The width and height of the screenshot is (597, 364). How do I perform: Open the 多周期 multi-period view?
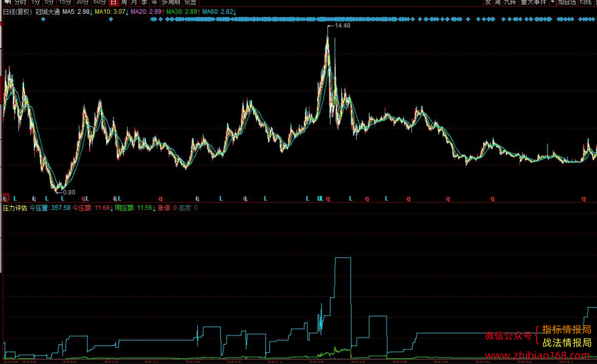point(171,2)
